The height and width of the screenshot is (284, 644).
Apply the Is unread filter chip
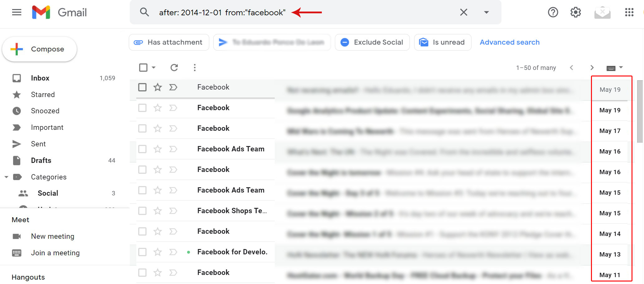(443, 42)
